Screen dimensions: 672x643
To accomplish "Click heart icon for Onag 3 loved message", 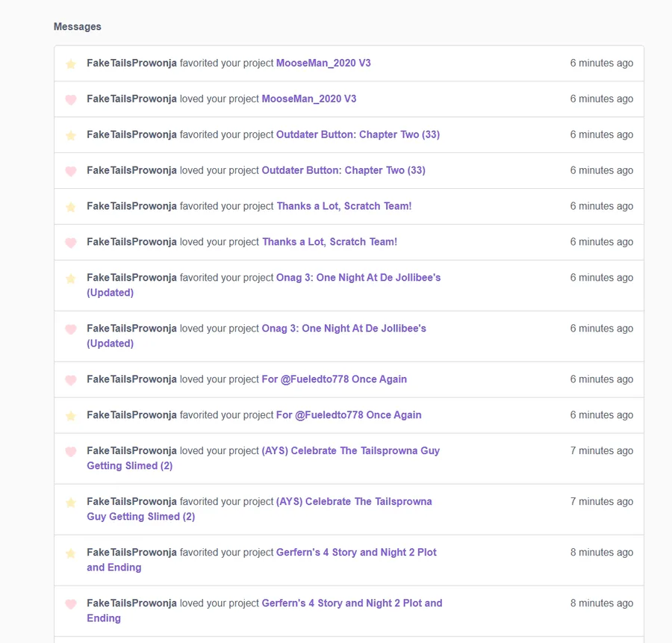I will click(71, 329).
